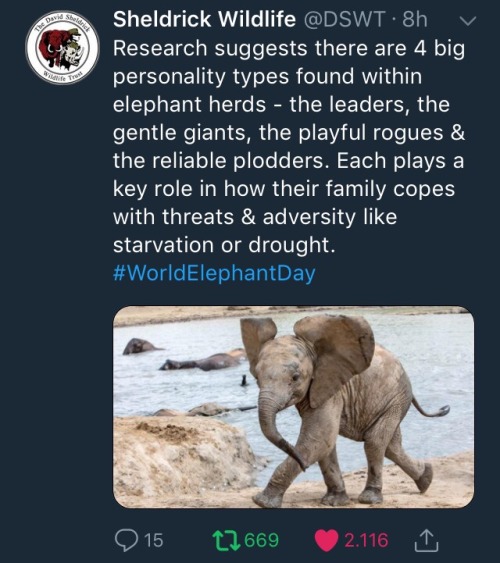View the 15 replies count
Screen dimensions: 500x563
click(154, 540)
